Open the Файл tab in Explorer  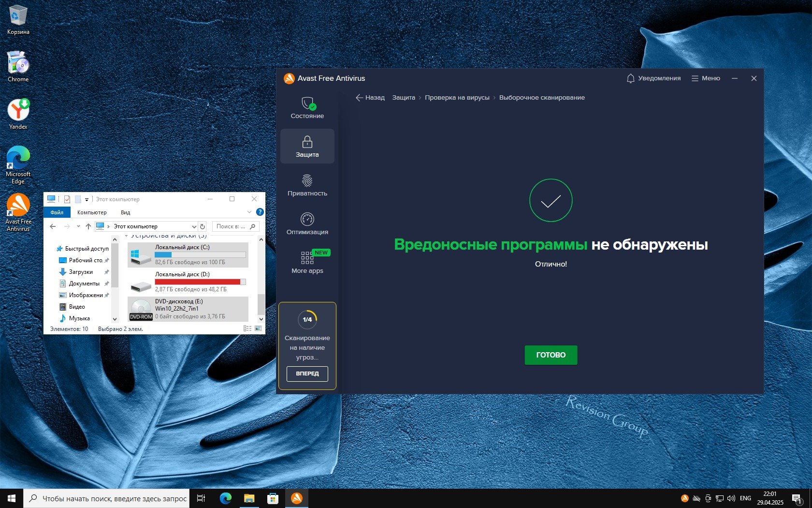[57, 212]
